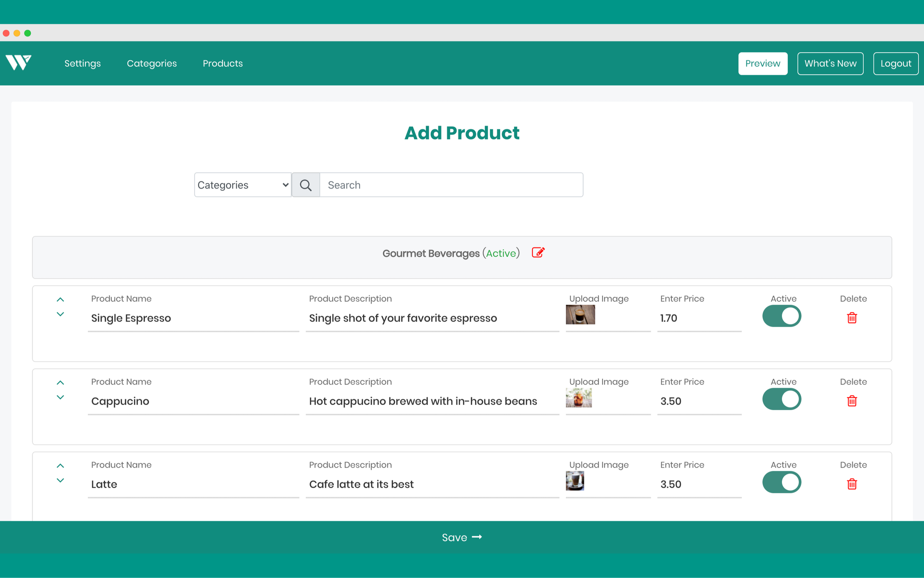This screenshot has height=578, width=924.
Task: Move Cappucino down with chevron arrow
Action: click(60, 397)
